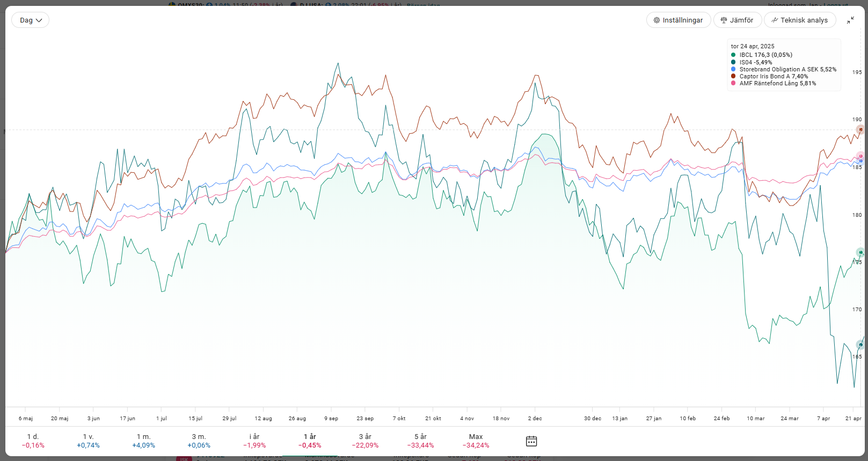The image size is (868, 461).
Task: Choose the Max period
Action: coord(476,441)
